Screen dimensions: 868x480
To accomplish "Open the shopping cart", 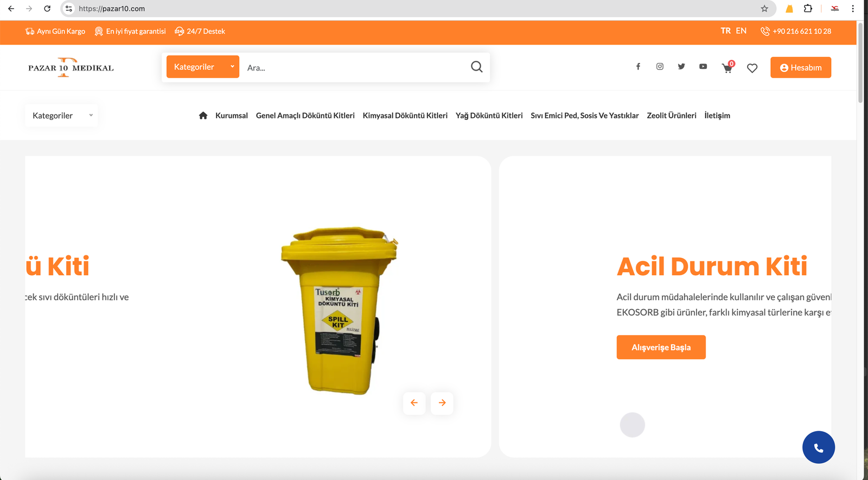I will [727, 68].
